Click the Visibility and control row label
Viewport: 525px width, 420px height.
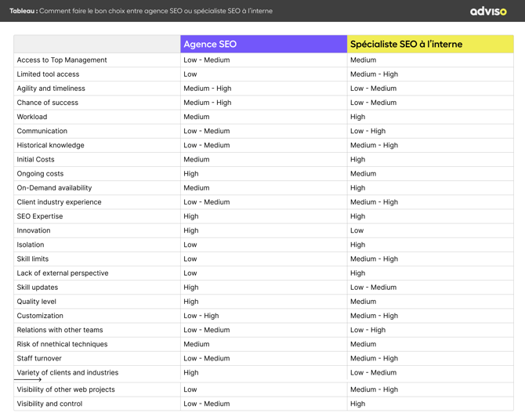(49, 404)
